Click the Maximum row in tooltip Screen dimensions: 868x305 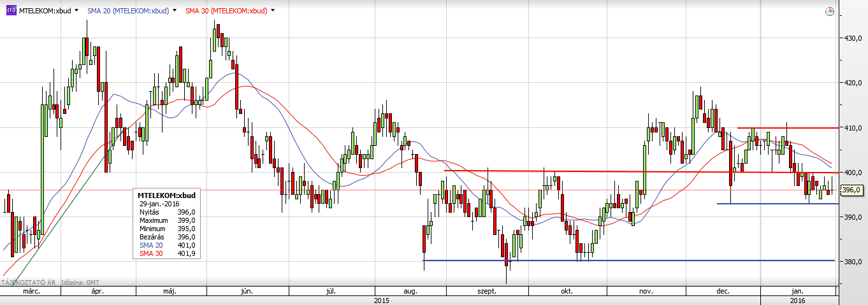[167, 220]
